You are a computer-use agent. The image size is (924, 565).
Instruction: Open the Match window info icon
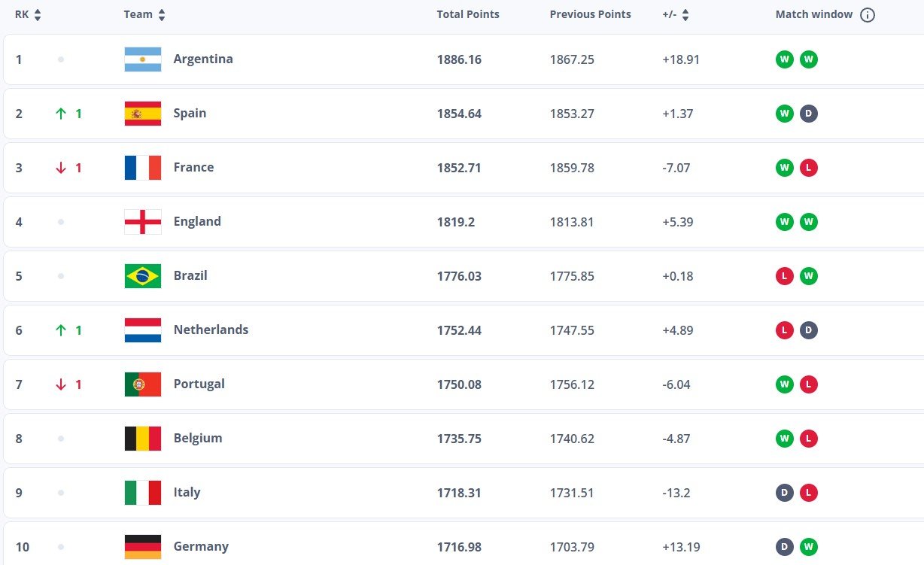click(x=868, y=15)
